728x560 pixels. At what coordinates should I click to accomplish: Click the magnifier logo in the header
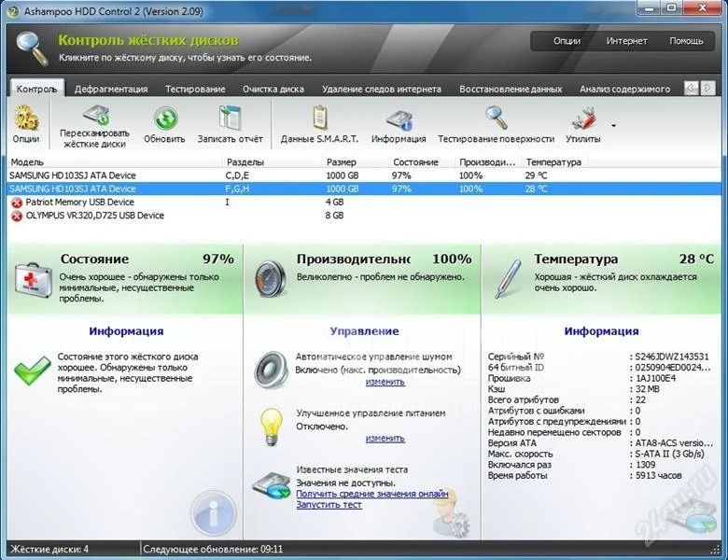tap(33, 48)
